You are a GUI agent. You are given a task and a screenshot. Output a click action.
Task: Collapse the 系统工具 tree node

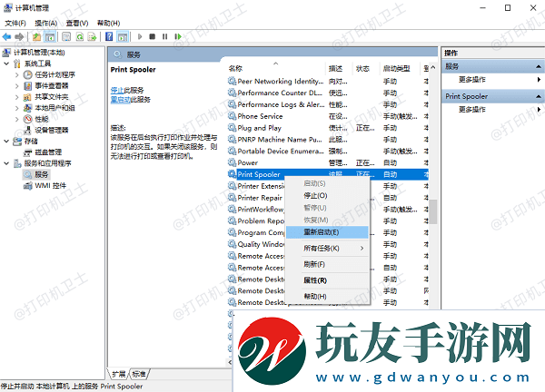6,64
